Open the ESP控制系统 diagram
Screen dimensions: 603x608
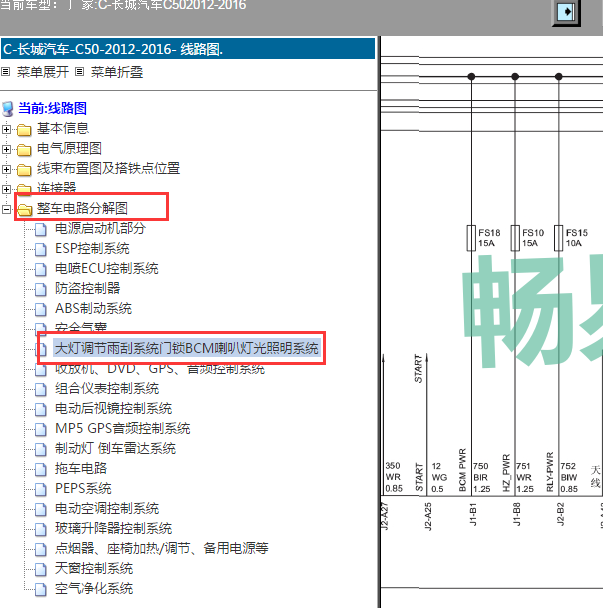tap(92, 248)
